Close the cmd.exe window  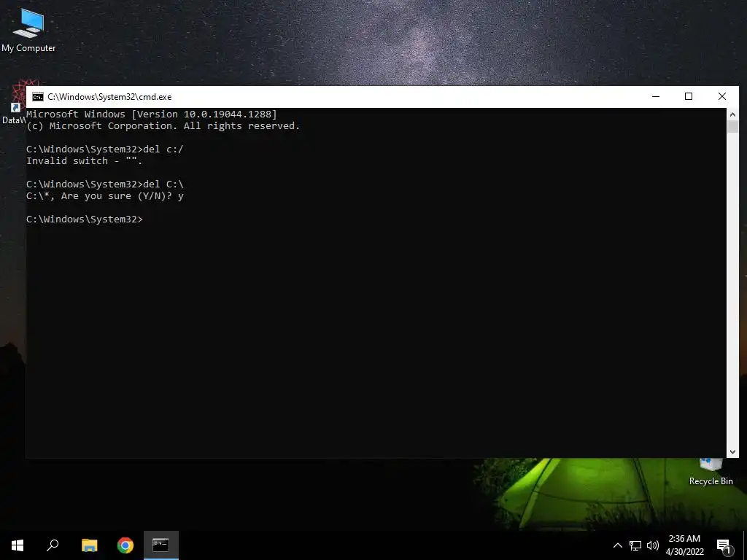(722, 97)
